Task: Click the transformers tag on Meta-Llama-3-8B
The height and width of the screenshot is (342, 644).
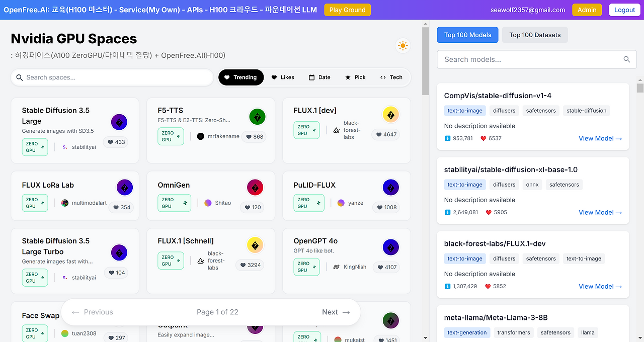Action: [x=514, y=332]
